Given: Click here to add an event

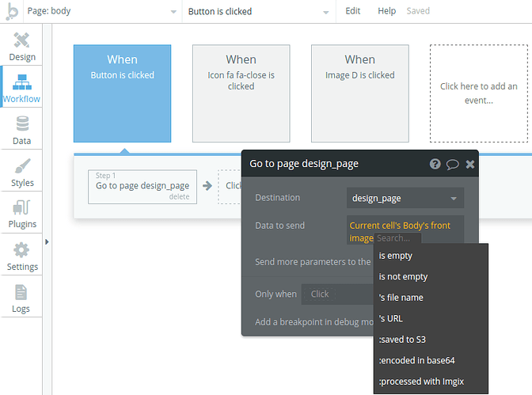Looking at the screenshot, I should tap(479, 93).
